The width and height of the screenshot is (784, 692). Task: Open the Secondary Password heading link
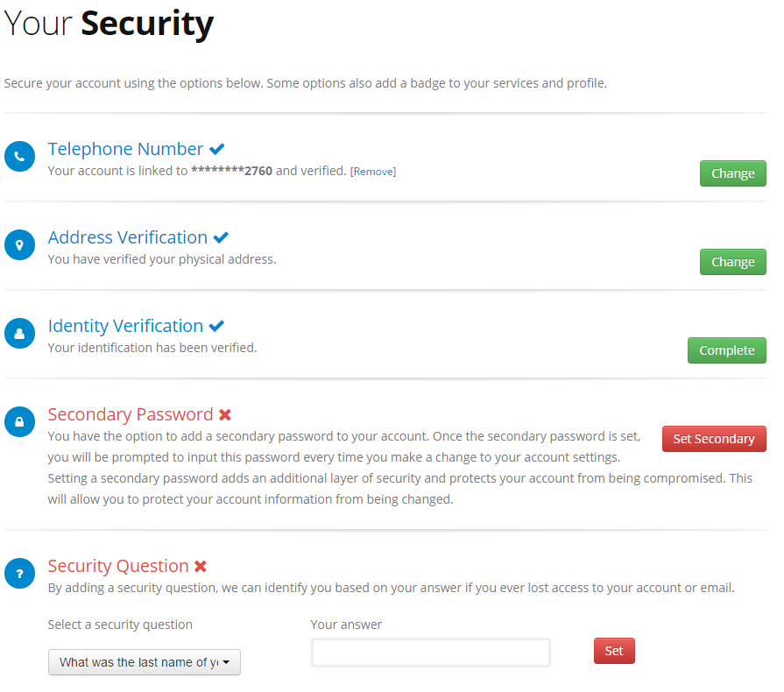[x=131, y=414]
